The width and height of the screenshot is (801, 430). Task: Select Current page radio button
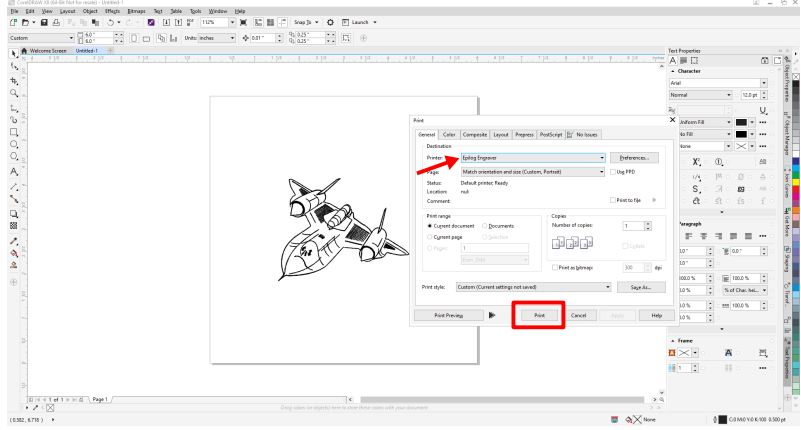tap(430, 237)
